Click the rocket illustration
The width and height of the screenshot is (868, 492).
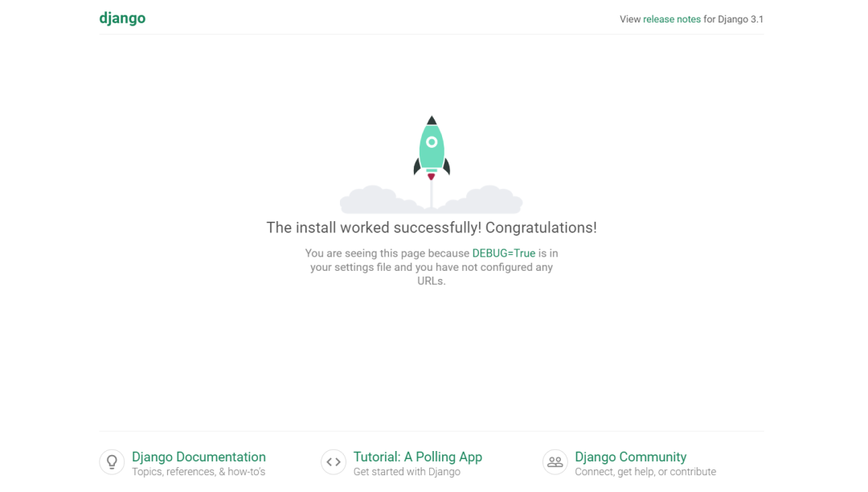pos(432,164)
